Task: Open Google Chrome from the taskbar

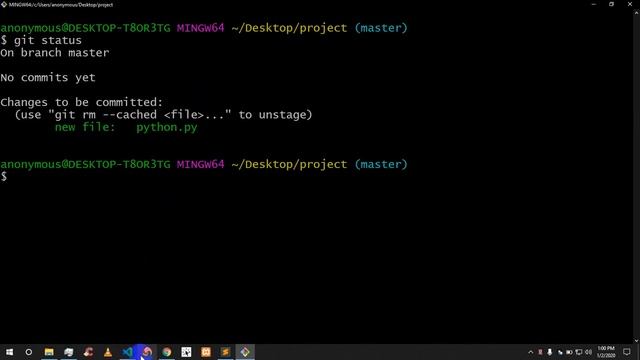Action: pos(167,352)
